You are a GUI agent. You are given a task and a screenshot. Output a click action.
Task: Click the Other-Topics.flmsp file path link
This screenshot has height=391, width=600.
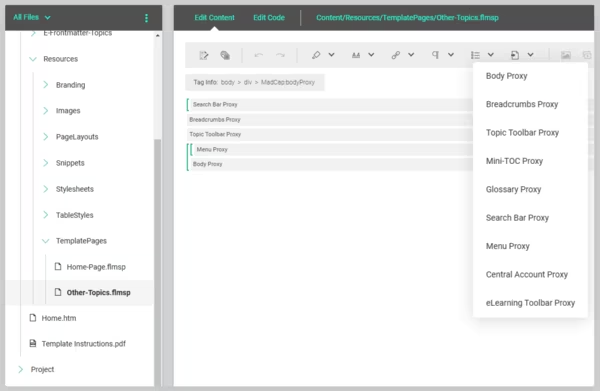407,18
